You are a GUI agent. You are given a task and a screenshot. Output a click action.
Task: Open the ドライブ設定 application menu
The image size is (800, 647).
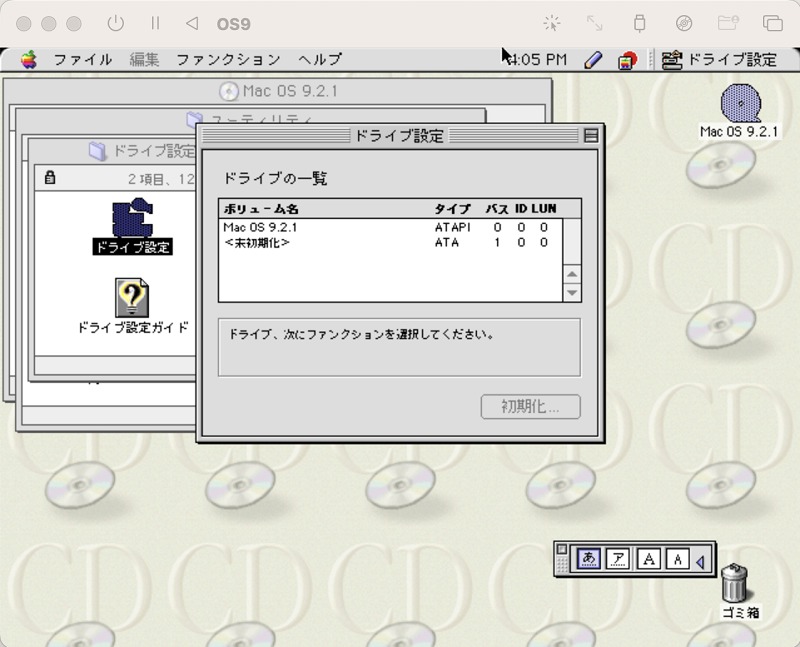point(719,60)
